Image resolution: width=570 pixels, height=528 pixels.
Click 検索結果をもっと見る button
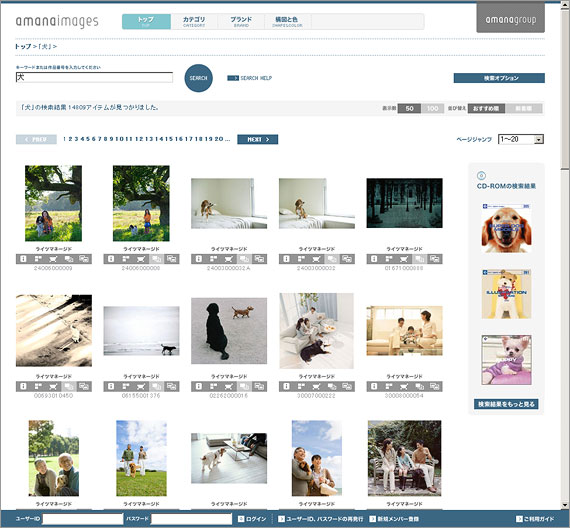[506, 404]
